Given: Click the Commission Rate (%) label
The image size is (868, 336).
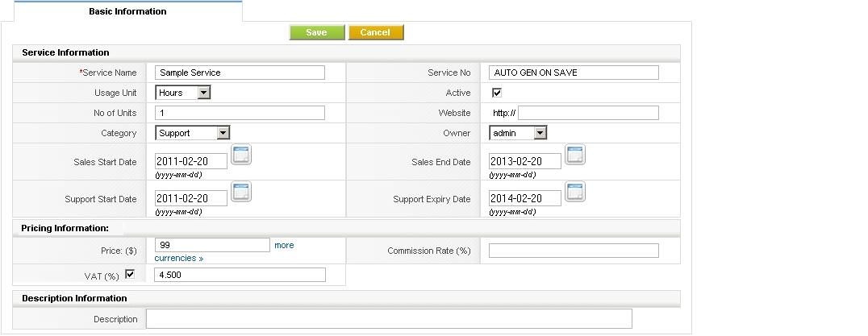Looking at the screenshot, I should point(429,251).
